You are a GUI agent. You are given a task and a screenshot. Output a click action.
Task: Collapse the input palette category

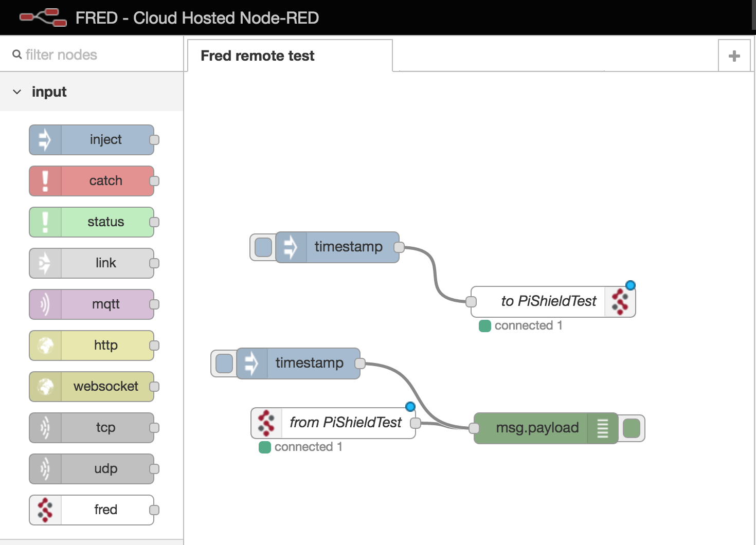click(x=17, y=92)
